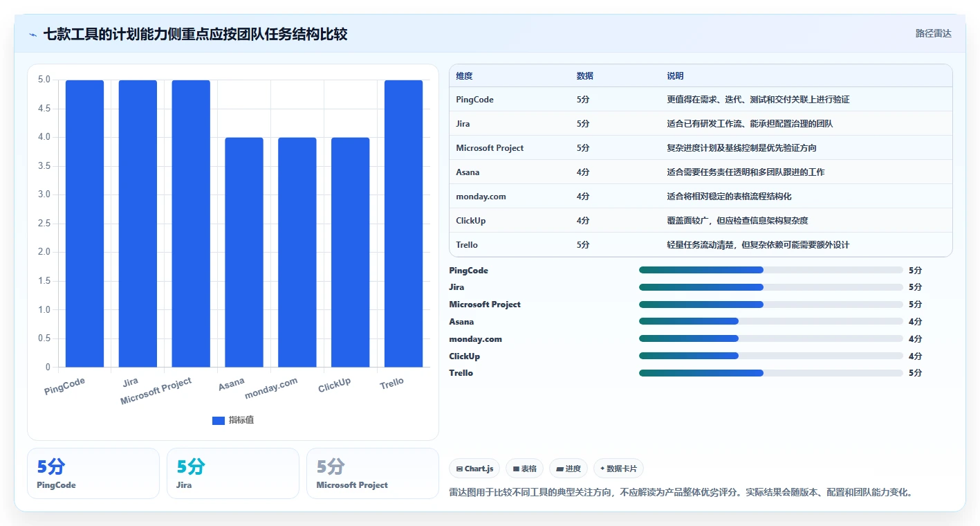Select the PingCode bar in the chart
Viewport: 980px width, 526px height.
click(x=84, y=224)
